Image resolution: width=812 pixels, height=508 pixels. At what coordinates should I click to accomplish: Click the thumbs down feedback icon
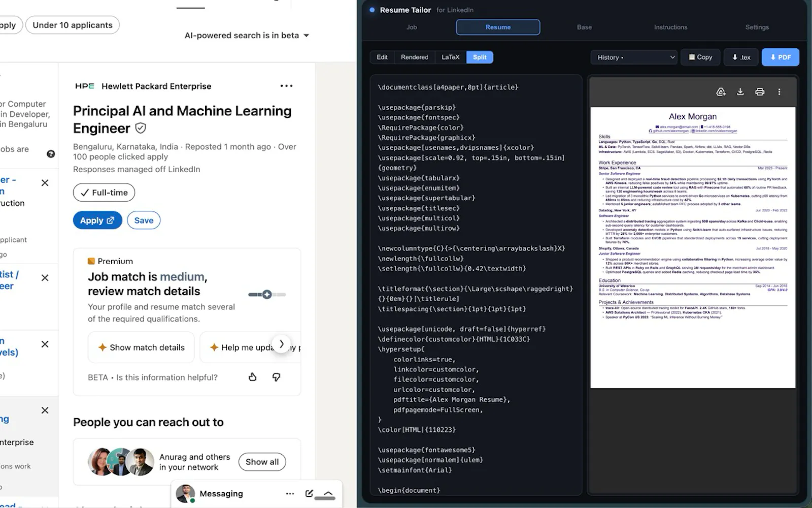point(277,377)
